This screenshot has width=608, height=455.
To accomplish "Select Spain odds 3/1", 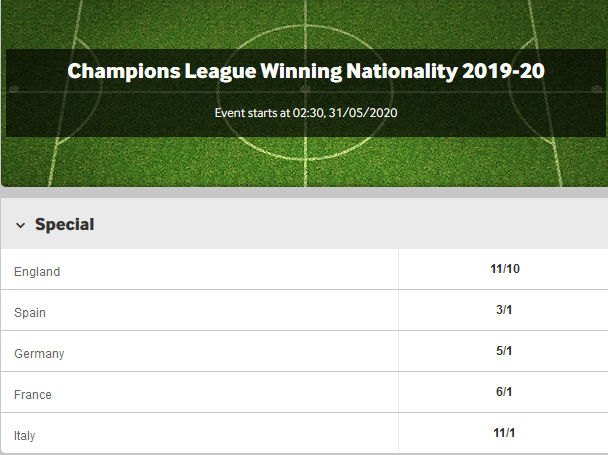I will (x=504, y=310).
